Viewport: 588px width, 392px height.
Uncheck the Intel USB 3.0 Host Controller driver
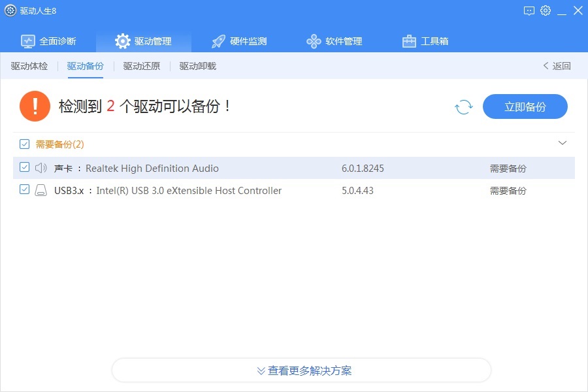click(24, 191)
